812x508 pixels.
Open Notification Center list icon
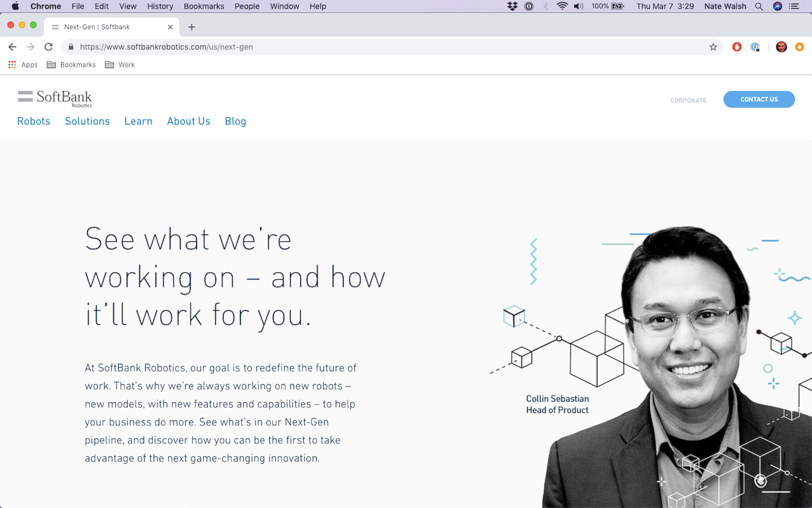coord(794,6)
